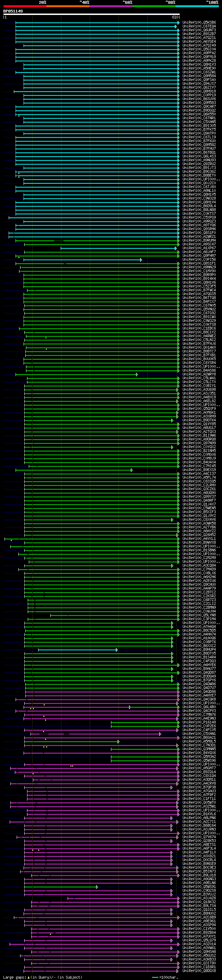
Task: Click the UniRef100_A3WK58 label
Action: tap(199, 523)
